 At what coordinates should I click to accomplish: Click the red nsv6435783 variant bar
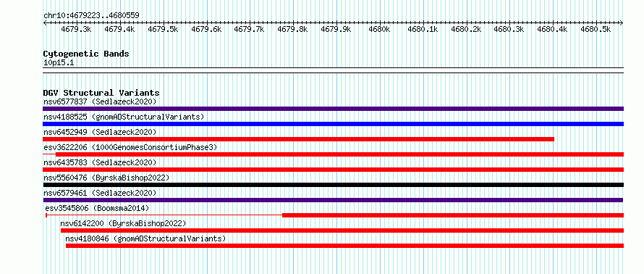point(333,170)
